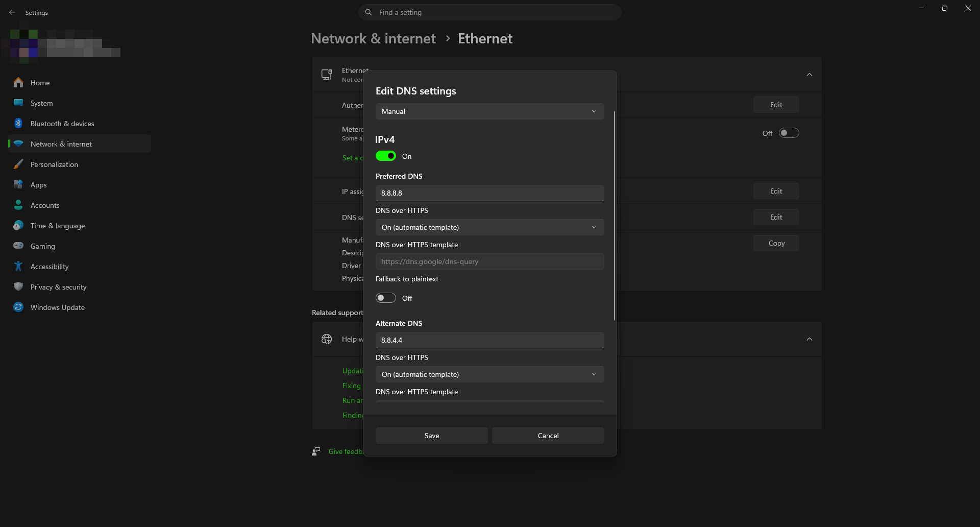Screen dimensions: 980x527
Task: Click the Apps icon in sidebar
Action: tap(18, 184)
